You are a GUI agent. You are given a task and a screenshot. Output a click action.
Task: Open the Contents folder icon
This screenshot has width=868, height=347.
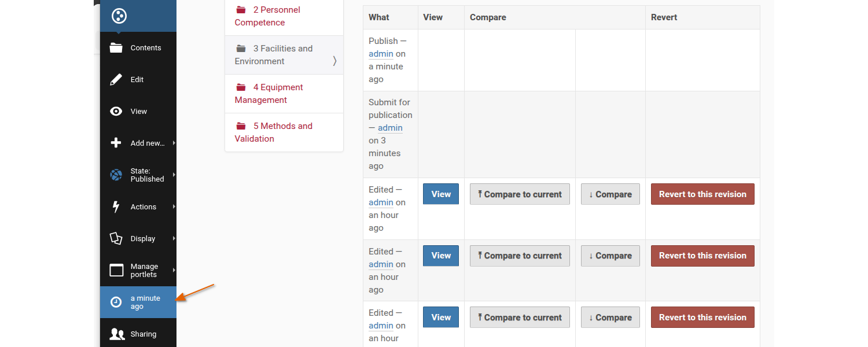point(116,48)
